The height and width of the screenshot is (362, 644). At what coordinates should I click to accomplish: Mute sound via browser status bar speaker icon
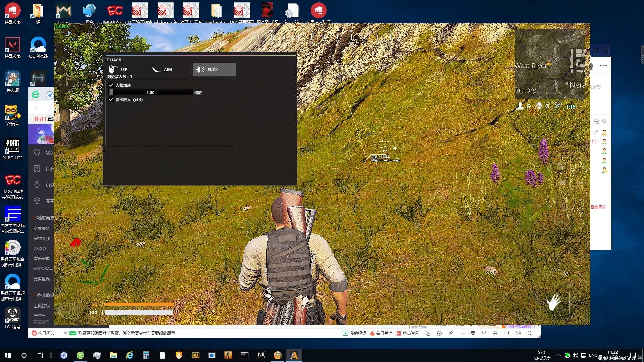pyautogui.click(x=518, y=333)
